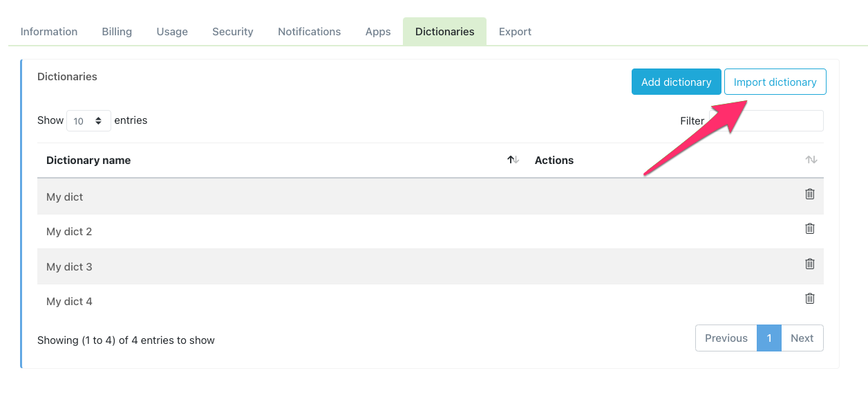Viewport: 868px width, 393px height.
Task: Switch to the Information tab
Action: coord(49,32)
